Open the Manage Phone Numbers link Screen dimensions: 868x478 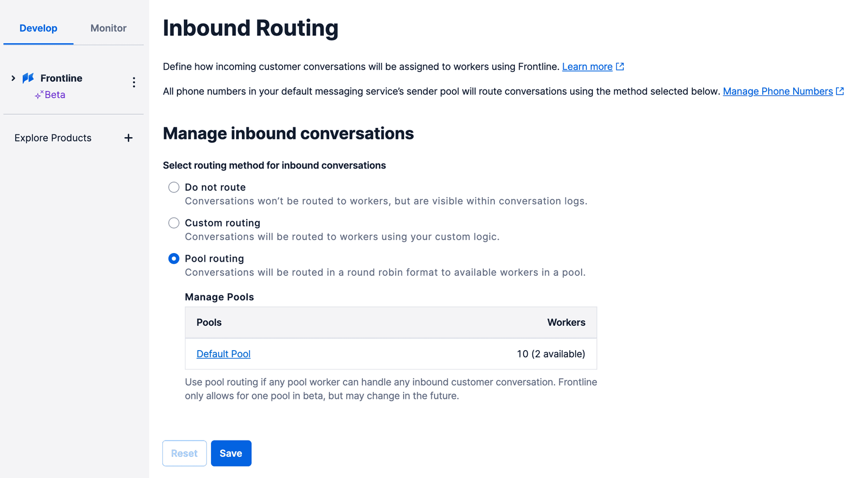click(777, 91)
